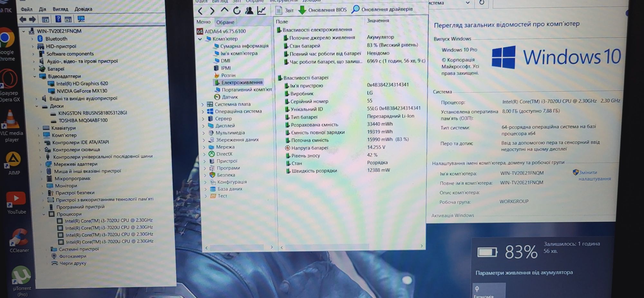Collapse the Комп'ютер node in AIDA64
Screen dimensions: 644x298
(x=200, y=39)
